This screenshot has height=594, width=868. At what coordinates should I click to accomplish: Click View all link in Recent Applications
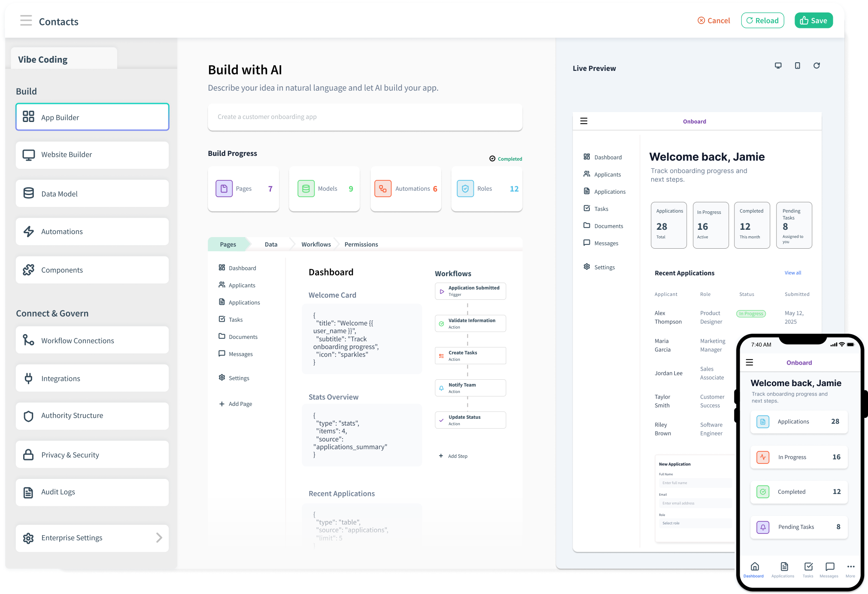pyautogui.click(x=793, y=273)
